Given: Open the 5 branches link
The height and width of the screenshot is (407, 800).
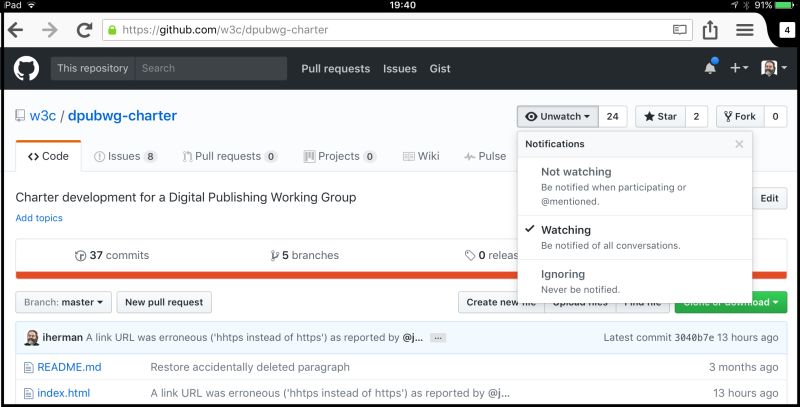Looking at the screenshot, I should [x=305, y=255].
